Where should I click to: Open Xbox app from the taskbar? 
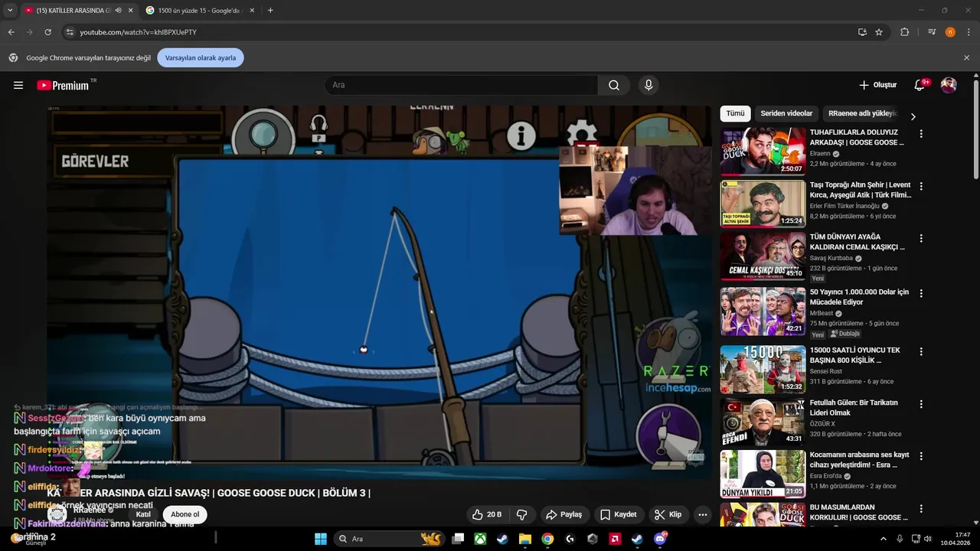[x=480, y=539]
